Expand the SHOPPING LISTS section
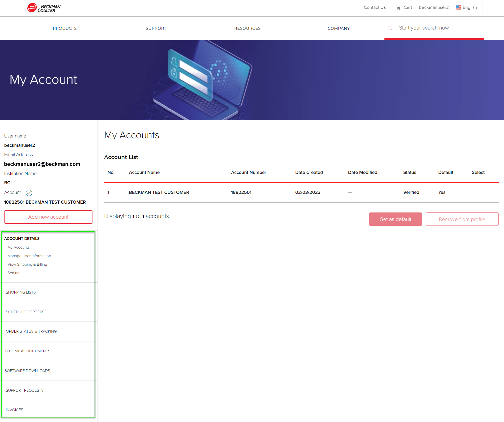Viewport: 504px width, 422px height. pos(21,292)
